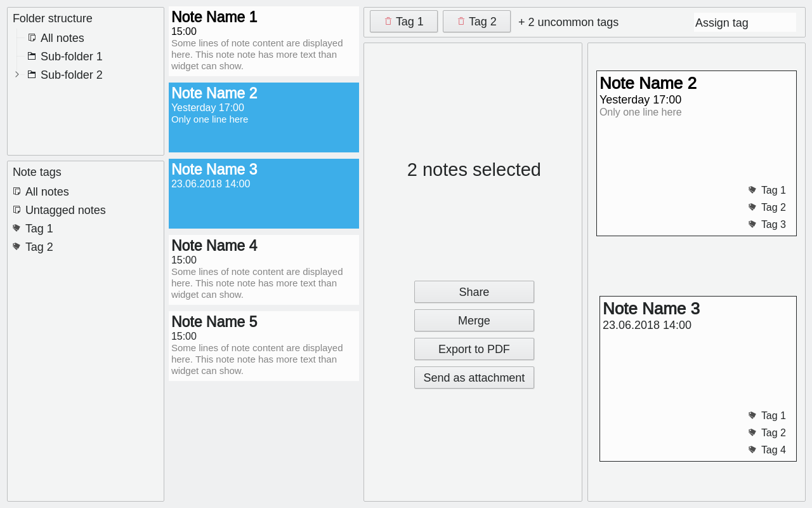Click the tag icon next to Tag 4 on Note Name 3
The height and width of the screenshot is (508, 812).
(751, 449)
